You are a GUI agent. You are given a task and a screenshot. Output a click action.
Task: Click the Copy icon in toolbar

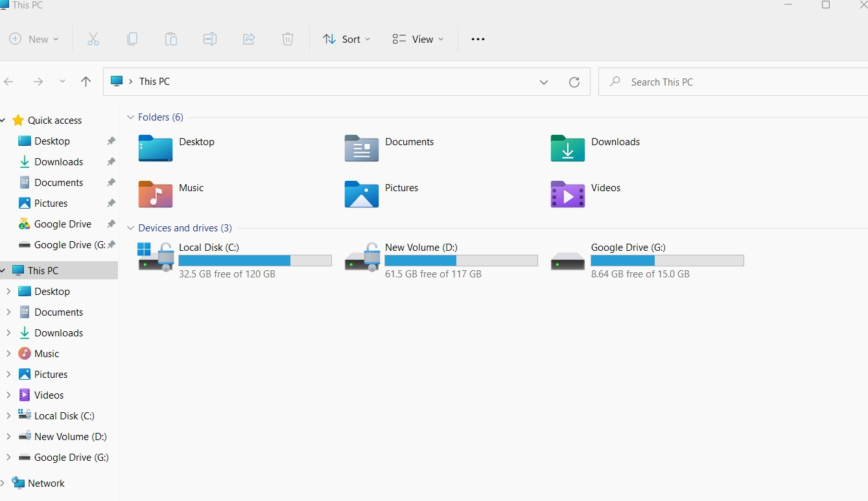coord(132,40)
